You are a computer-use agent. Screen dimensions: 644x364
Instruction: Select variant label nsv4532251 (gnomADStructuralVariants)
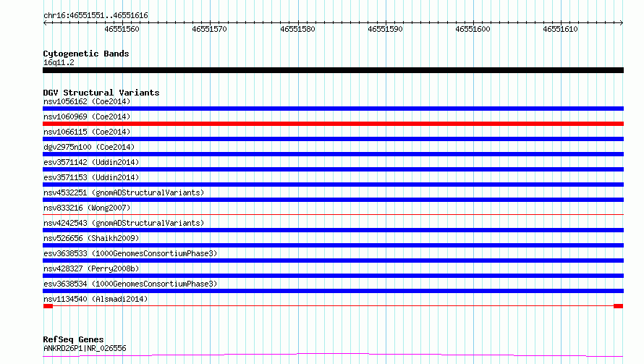coord(124,192)
